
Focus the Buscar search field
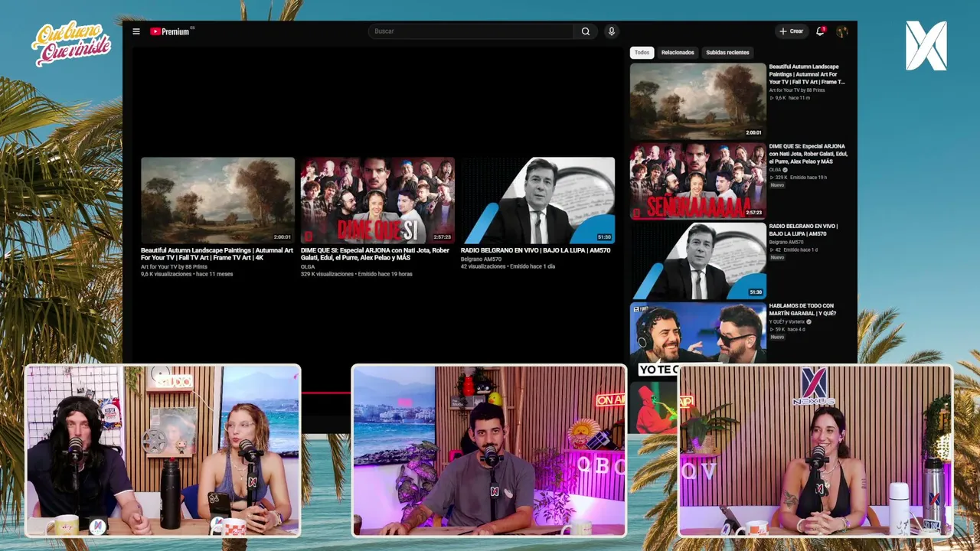[472, 31]
